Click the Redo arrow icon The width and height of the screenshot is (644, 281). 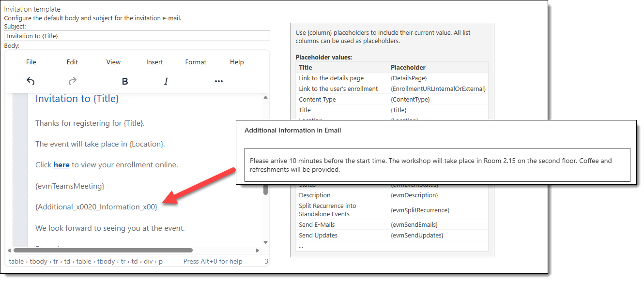pyautogui.click(x=73, y=81)
